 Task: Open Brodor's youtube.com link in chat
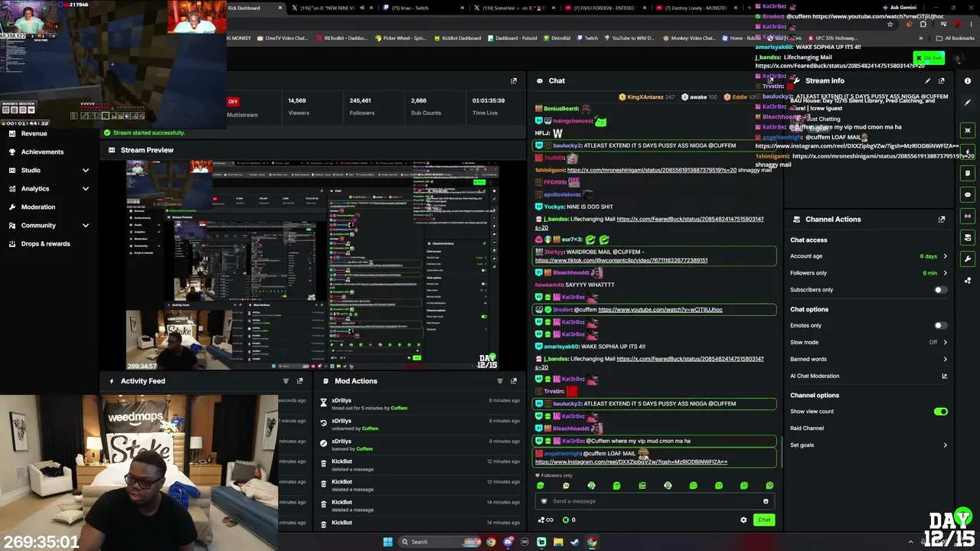[660, 310]
